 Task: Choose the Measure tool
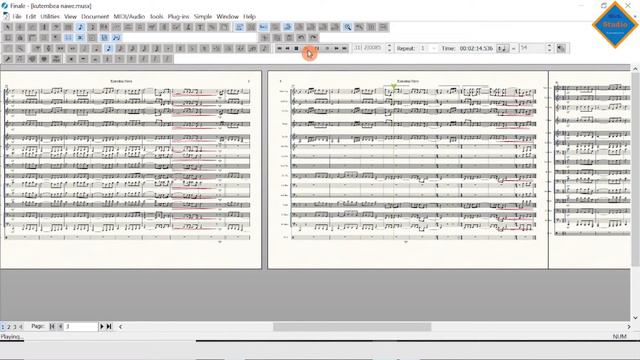tap(68, 27)
